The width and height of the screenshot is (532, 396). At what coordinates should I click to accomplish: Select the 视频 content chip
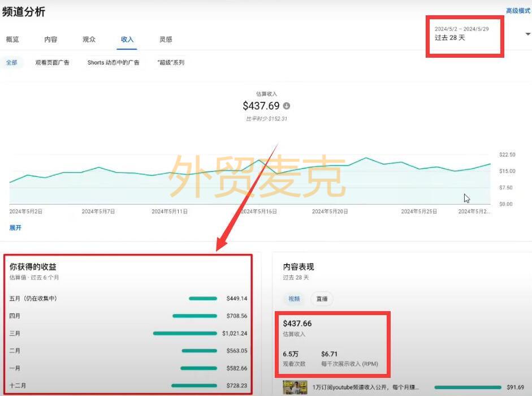click(294, 299)
